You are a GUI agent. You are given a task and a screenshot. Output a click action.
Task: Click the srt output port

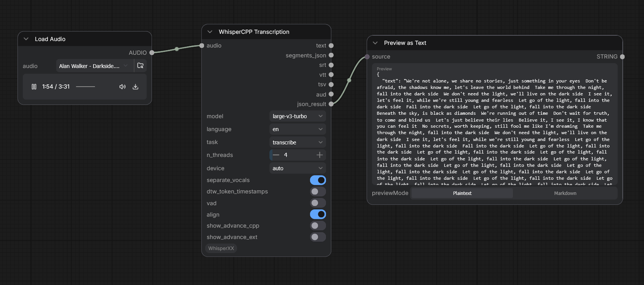click(x=331, y=65)
